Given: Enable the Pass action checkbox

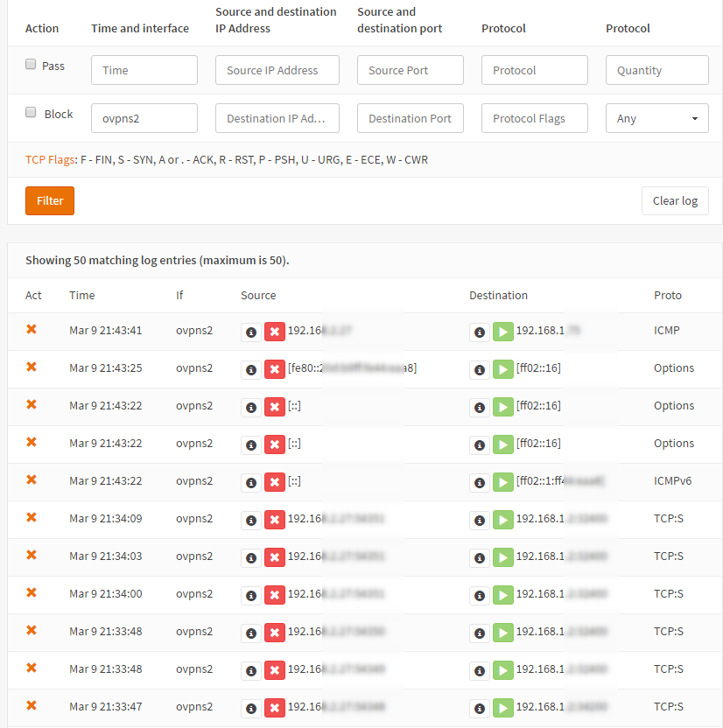Looking at the screenshot, I should (31, 65).
